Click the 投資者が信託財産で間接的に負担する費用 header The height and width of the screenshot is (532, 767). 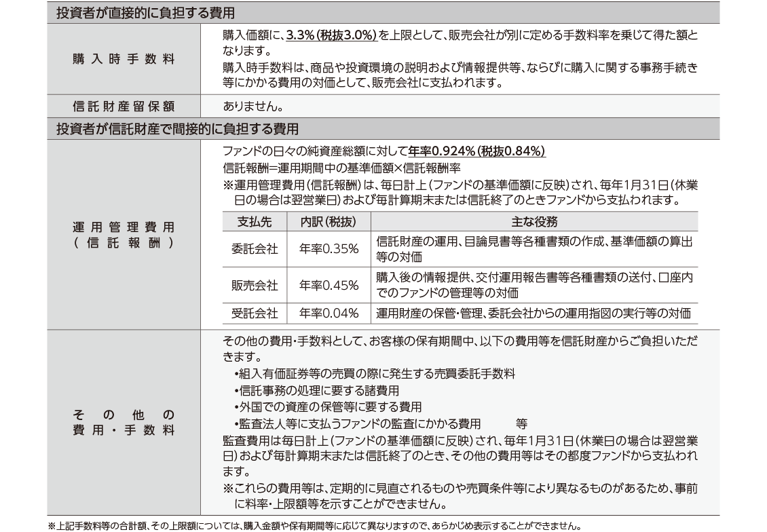coord(177,128)
